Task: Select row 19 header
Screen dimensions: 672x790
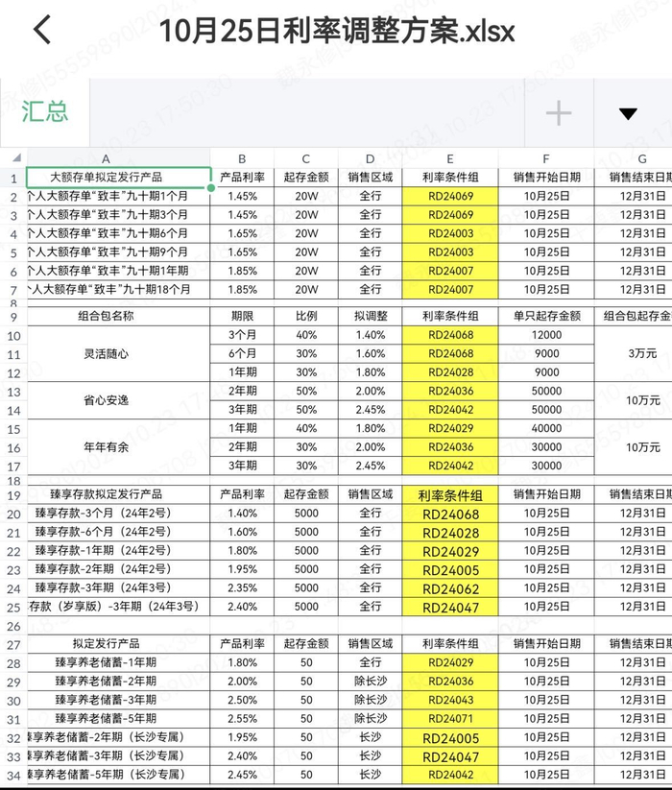Action: coord(13,495)
